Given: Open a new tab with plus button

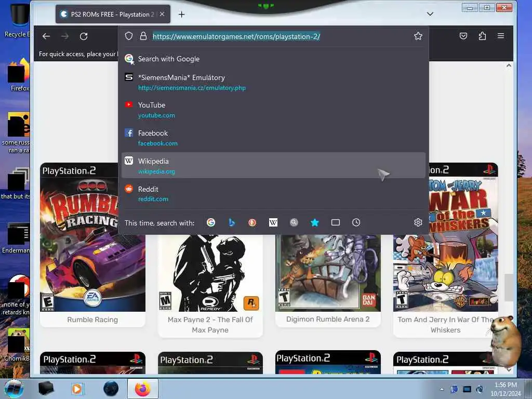Looking at the screenshot, I should 181,14.
